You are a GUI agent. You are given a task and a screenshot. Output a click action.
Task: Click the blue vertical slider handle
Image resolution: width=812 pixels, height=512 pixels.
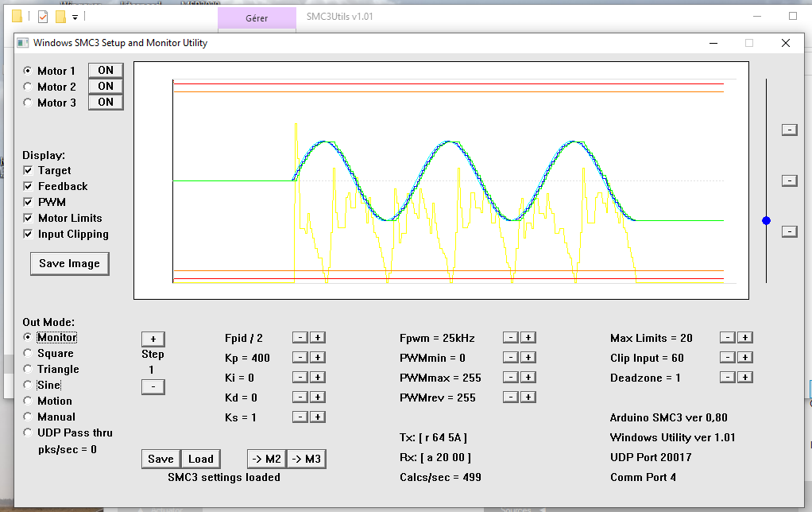pyautogui.click(x=766, y=220)
